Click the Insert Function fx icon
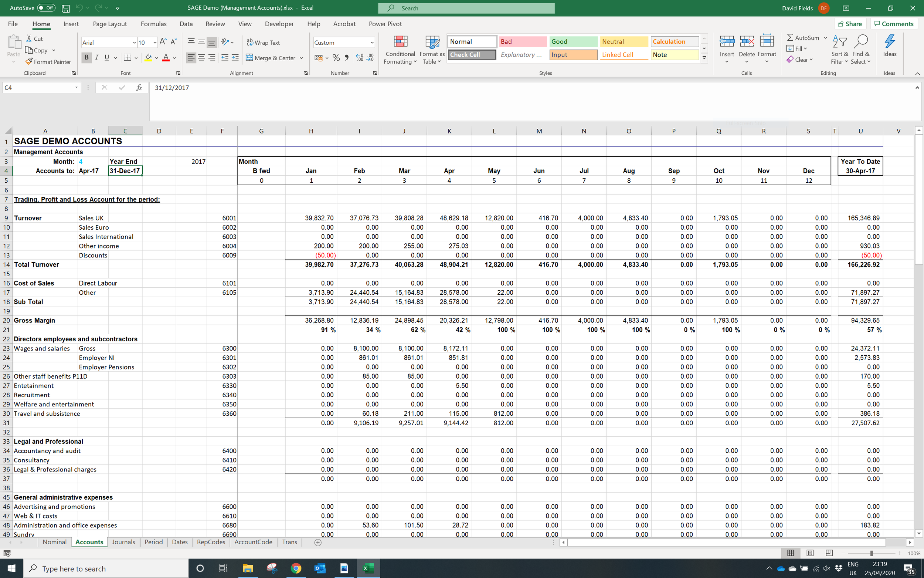The width and height of the screenshot is (924, 578). point(139,88)
